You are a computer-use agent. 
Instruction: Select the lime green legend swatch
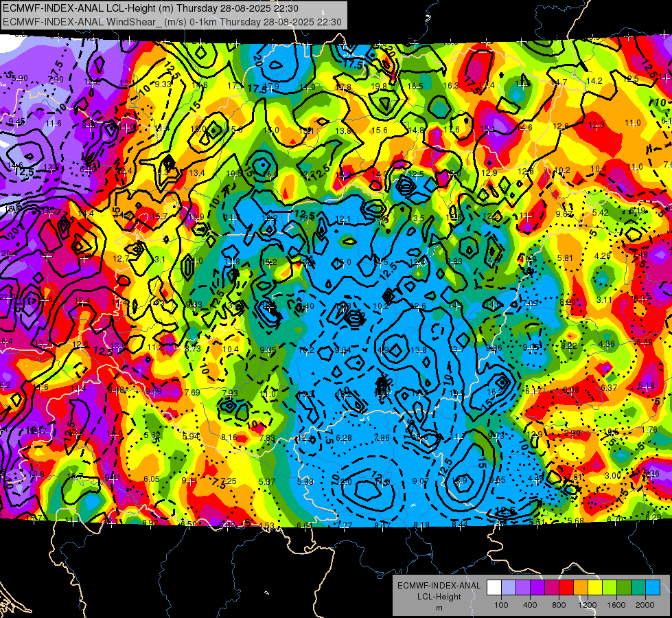coord(610,588)
